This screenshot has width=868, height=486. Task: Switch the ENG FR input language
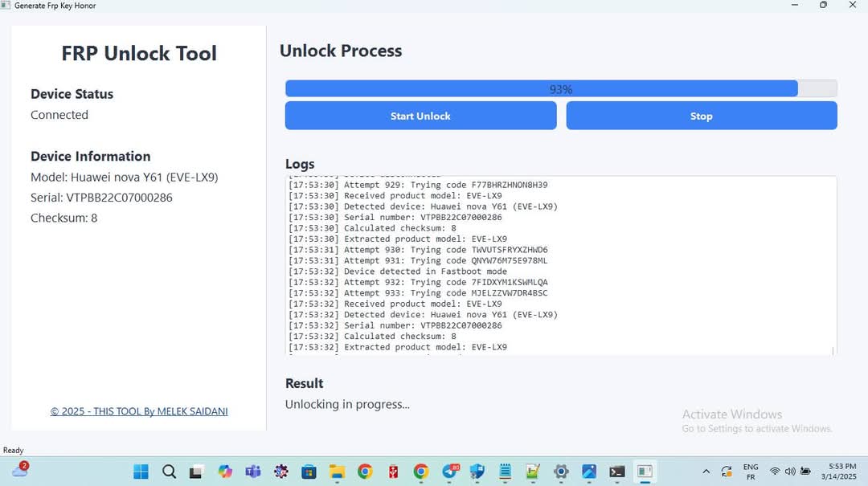pyautogui.click(x=751, y=472)
